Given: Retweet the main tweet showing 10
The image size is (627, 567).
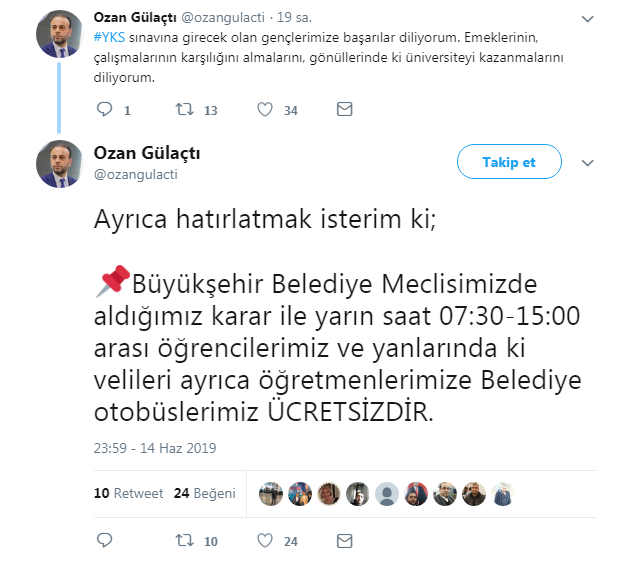Looking at the screenshot, I should pyautogui.click(x=185, y=540).
